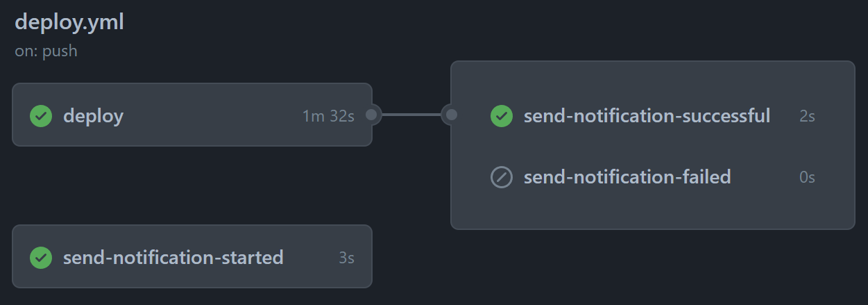Click the 3s duration of send-notification-started
868x305 pixels.
coord(346,258)
